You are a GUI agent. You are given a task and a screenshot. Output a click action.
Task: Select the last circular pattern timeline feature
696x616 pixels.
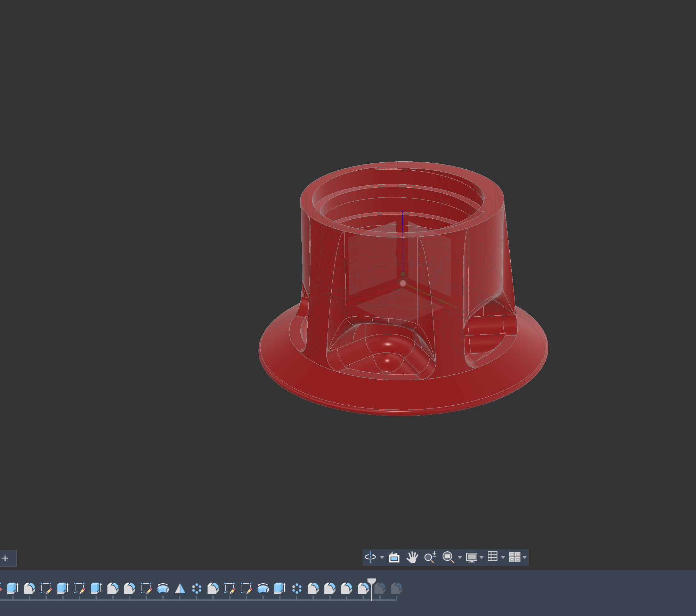click(x=297, y=588)
